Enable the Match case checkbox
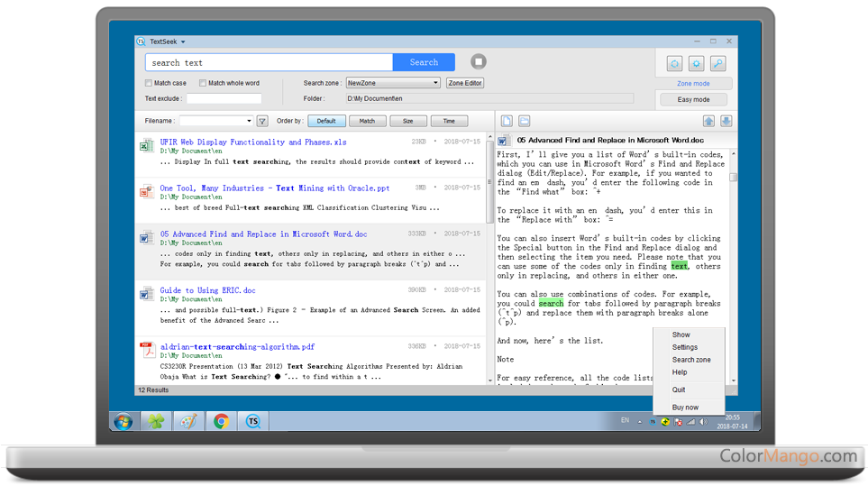This screenshot has width=868, height=486. click(150, 83)
